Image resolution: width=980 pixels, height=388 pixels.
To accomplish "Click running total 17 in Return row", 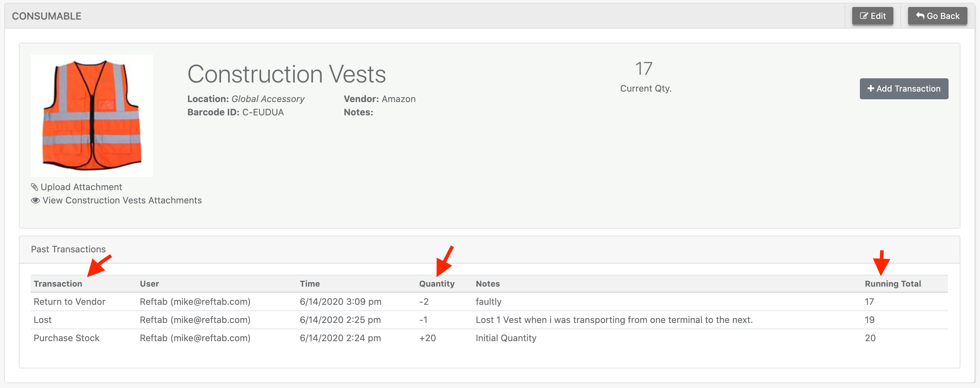I will pyautogui.click(x=869, y=302).
